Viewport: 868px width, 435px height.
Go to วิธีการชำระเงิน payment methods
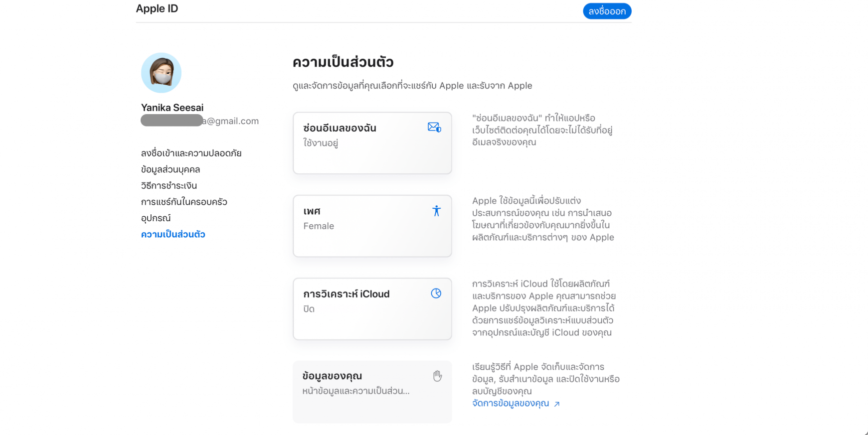pyautogui.click(x=169, y=185)
